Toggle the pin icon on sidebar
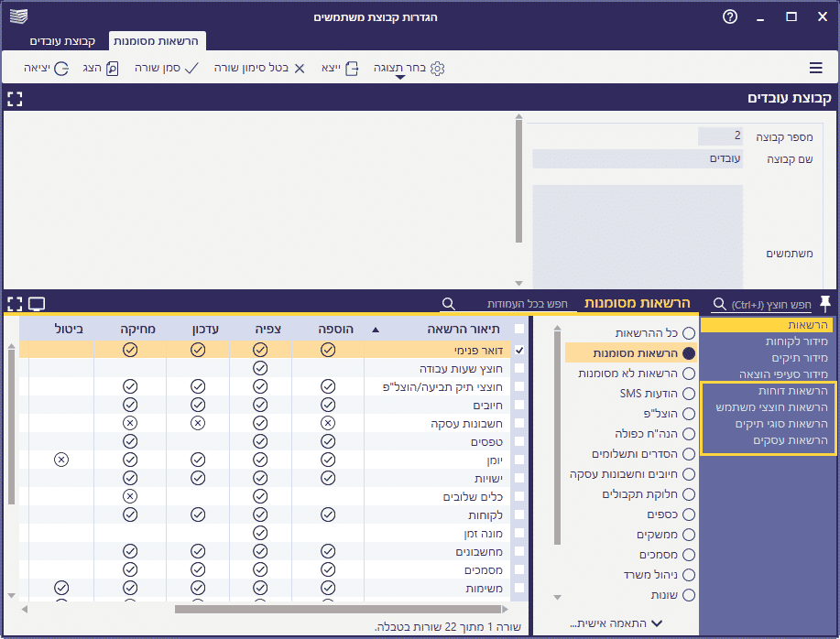This screenshot has height=639, width=840. (x=825, y=303)
